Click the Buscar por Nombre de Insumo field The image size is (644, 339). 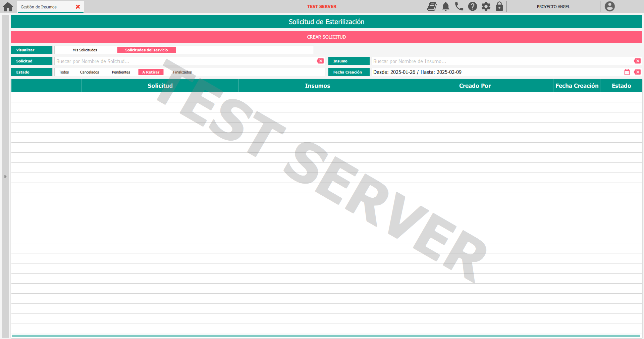coord(501,61)
